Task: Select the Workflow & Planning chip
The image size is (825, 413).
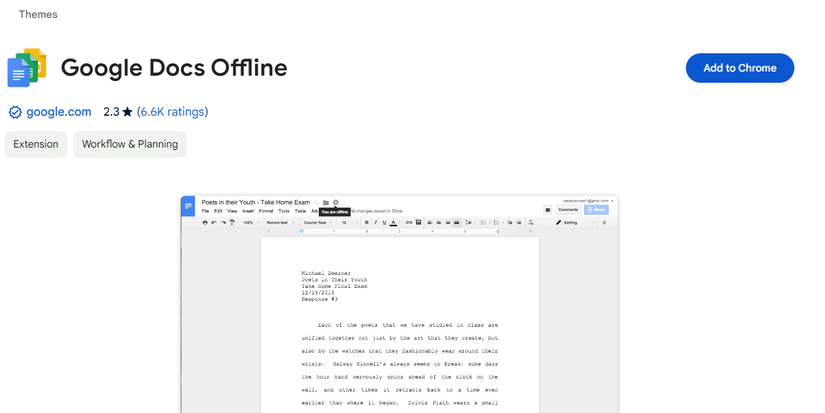Action: tap(130, 144)
